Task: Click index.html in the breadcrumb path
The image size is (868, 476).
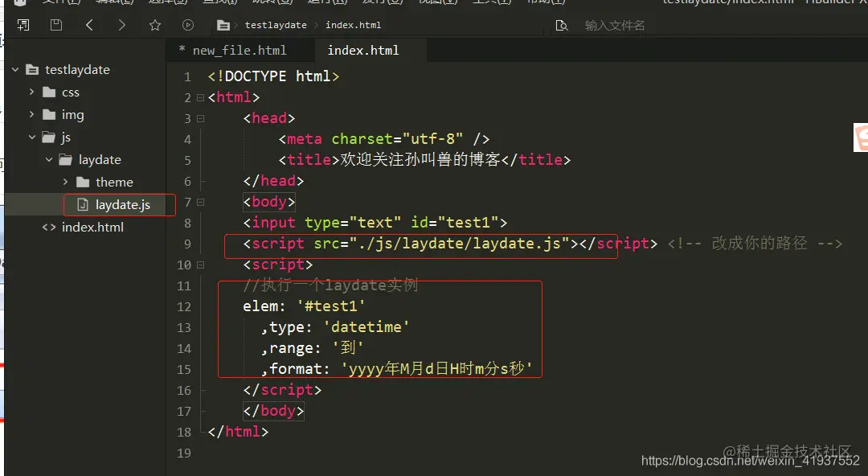Action: [353, 25]
